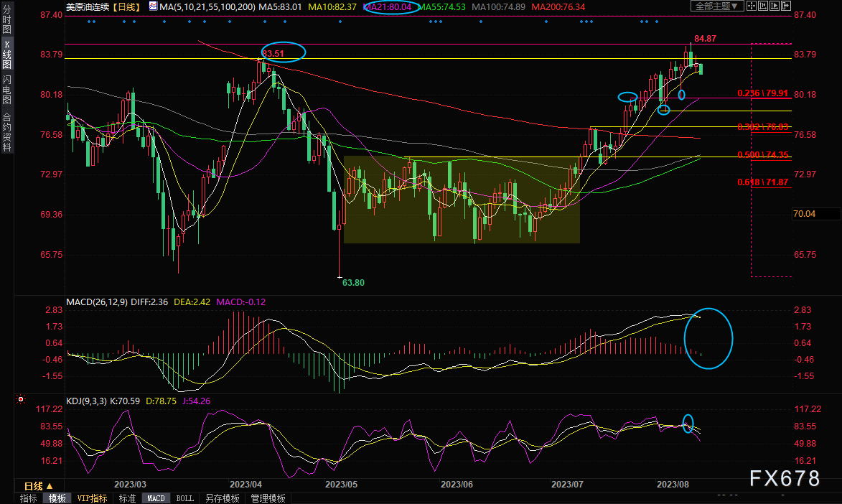Click the MA21:80.04 value
Screen dimensions: 842x504
tap(387, 7)
